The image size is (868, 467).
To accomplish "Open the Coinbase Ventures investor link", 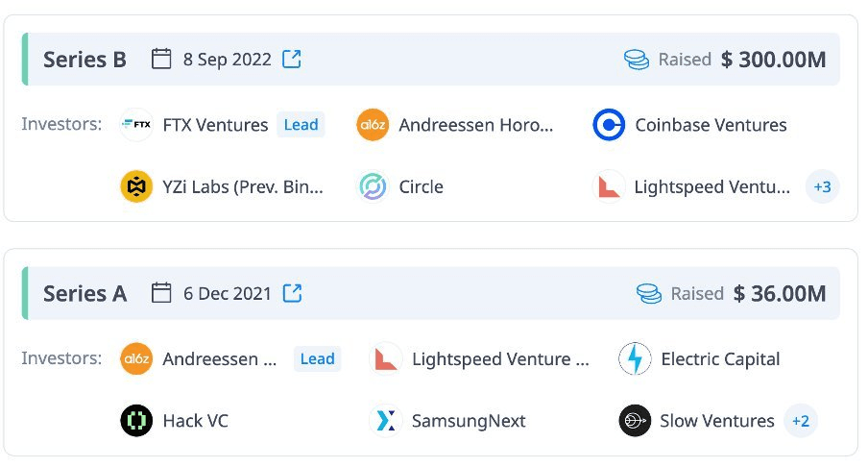I will [x=711, y=125].
